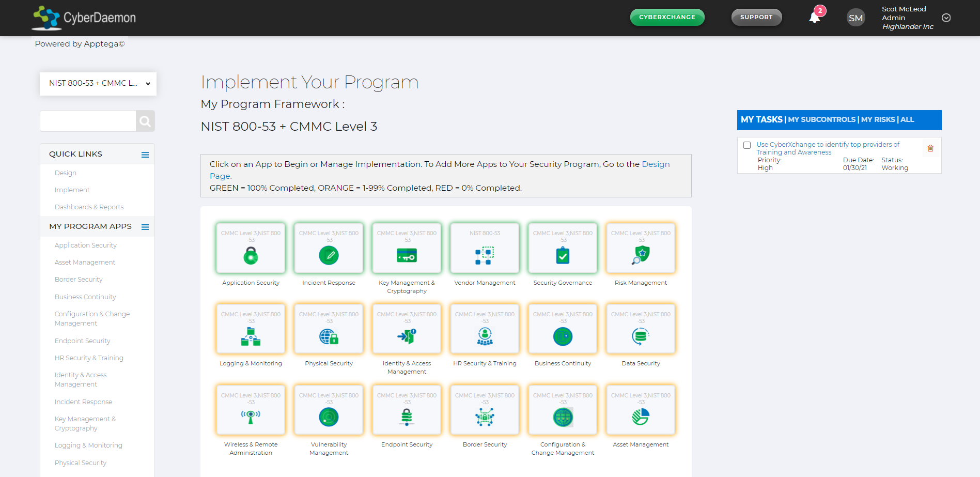Delete the CyberXchange task with trash icon
The image size is (980, 477).
[930, 148]
